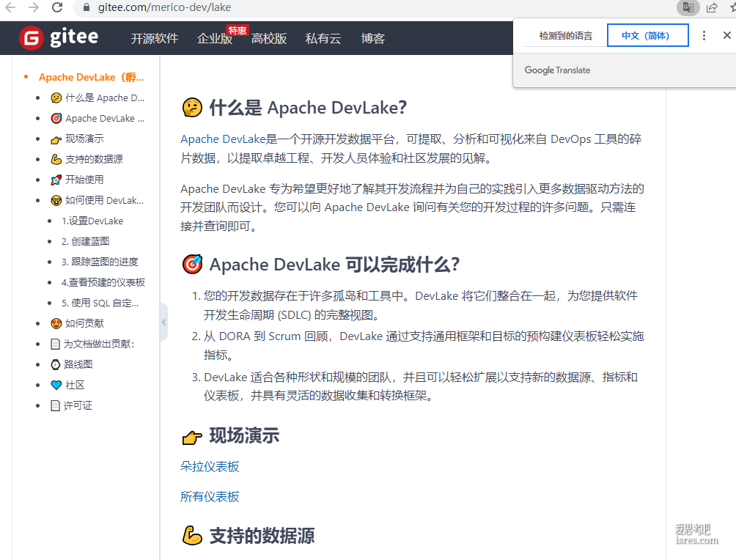Click the pointing hand emoji beside 现场演示 heading
This screenshot has height=560, width=736.
coord(192,437)
